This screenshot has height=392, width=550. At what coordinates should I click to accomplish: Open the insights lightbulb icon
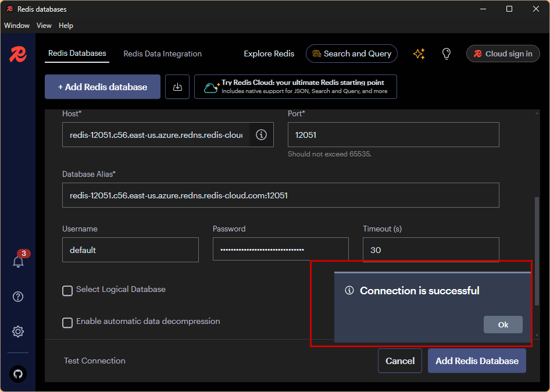[x=446, y=54]
